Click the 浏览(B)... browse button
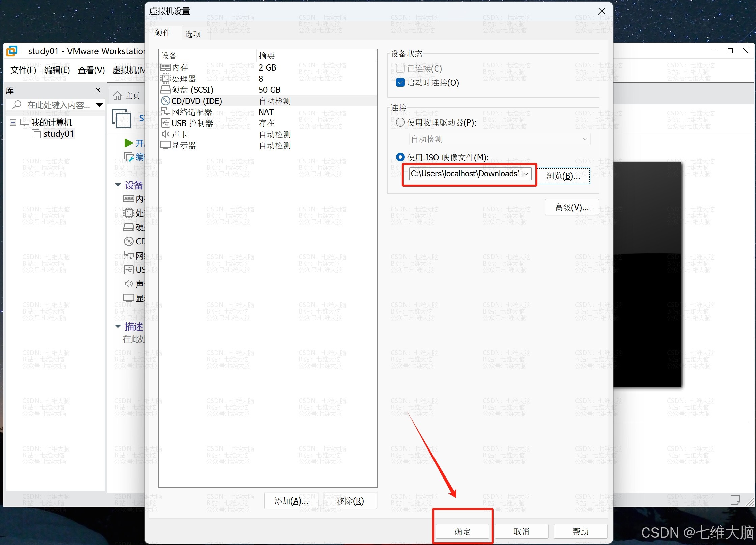This screenshot has height=545, width=756. pyautogui.click(x=563, y=176)
